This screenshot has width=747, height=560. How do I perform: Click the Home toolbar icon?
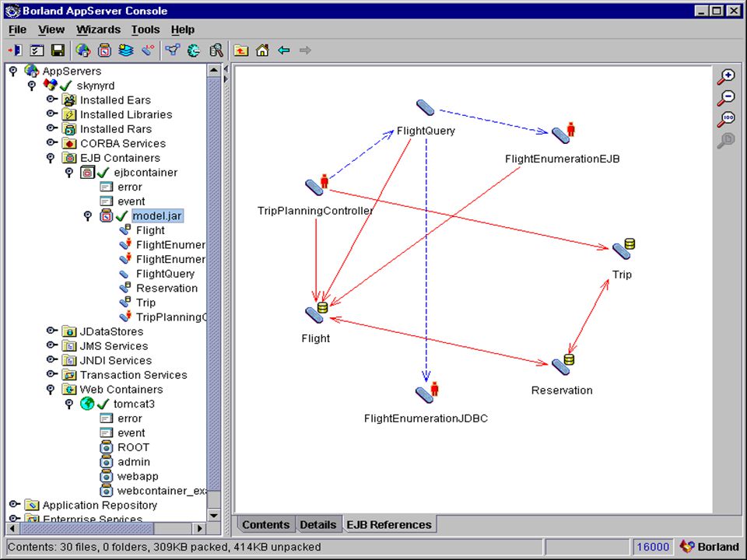click(262, 50)
